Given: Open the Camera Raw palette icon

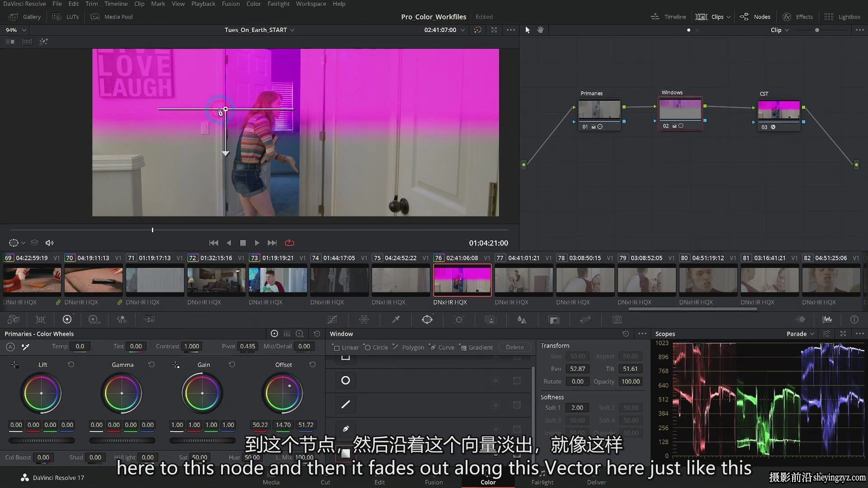Looking at the screenshot, I should pos(14,319).
